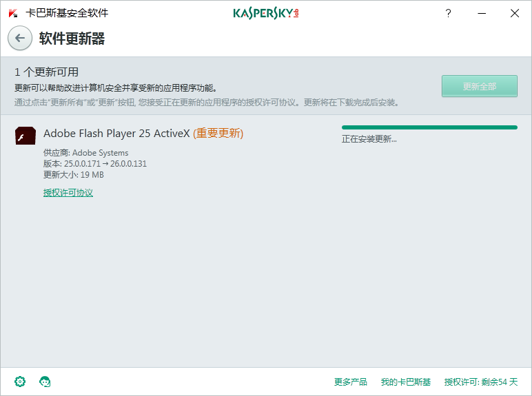532x396 pixels.
Task: Click 授权许可: 剩余54 天 link
Action: click(481, 382)
